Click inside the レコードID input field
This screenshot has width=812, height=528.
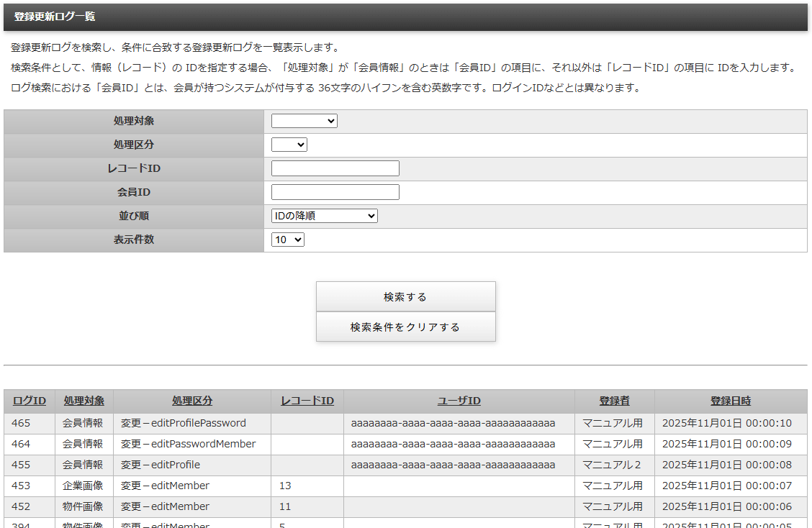pos(335,168)
